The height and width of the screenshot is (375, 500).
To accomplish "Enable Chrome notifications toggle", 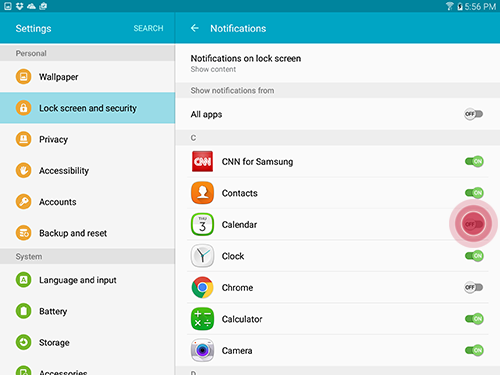I will (474, 287).
